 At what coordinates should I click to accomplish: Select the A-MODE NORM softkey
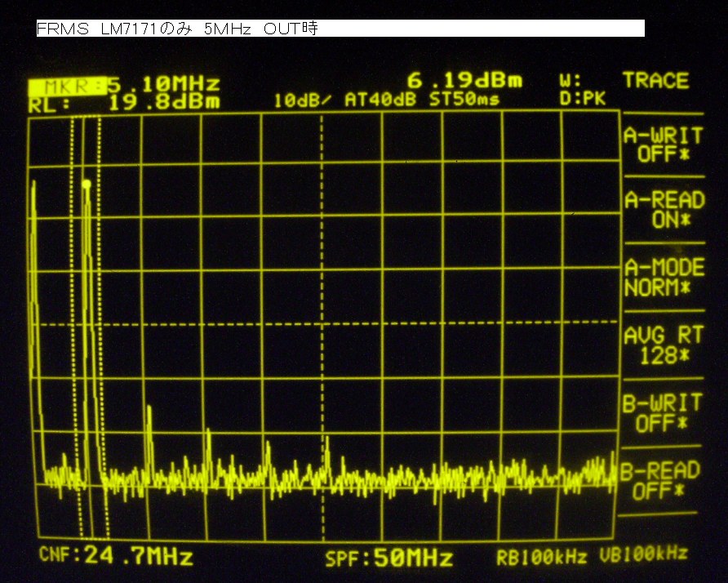pos(664,278)
